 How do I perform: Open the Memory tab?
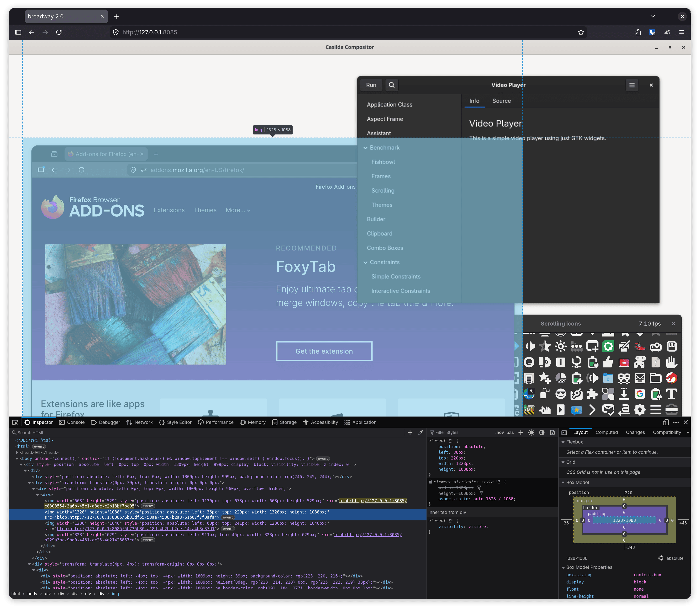(x=253, y=422)
